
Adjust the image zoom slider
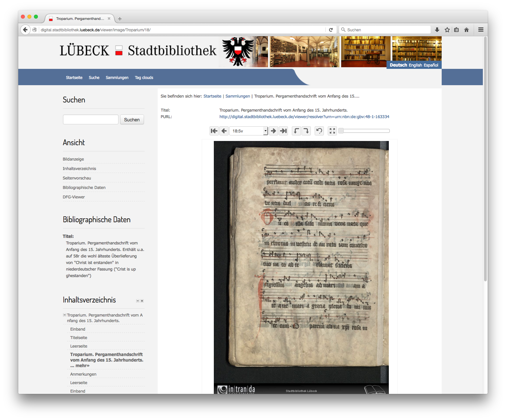pos(364,131)
